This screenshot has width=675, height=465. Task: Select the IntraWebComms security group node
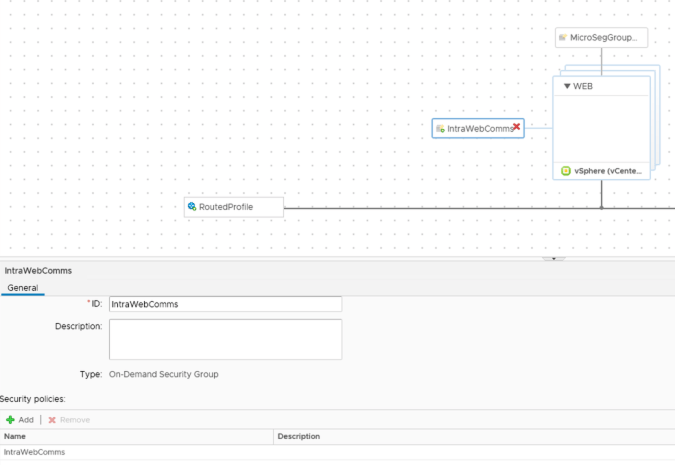[478, 128]
